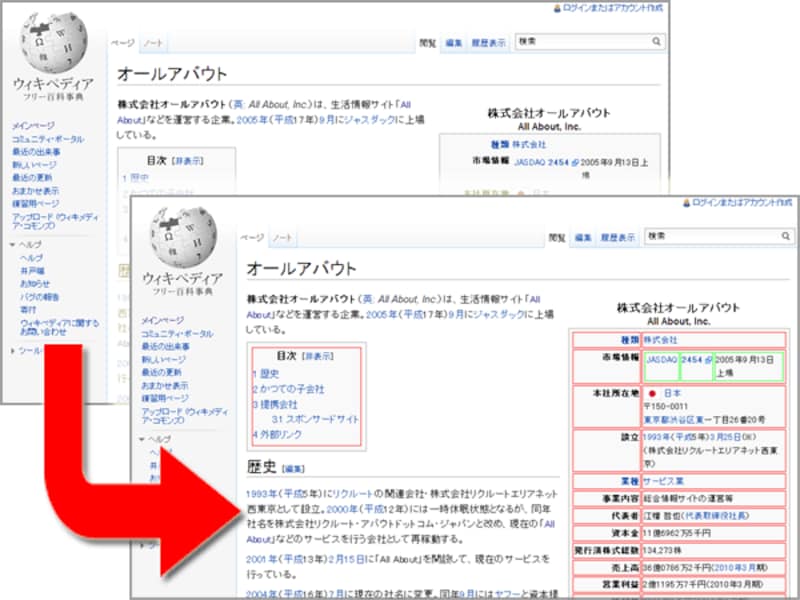
Task: Click the login person icon in the background window
Action: (555, 9)
